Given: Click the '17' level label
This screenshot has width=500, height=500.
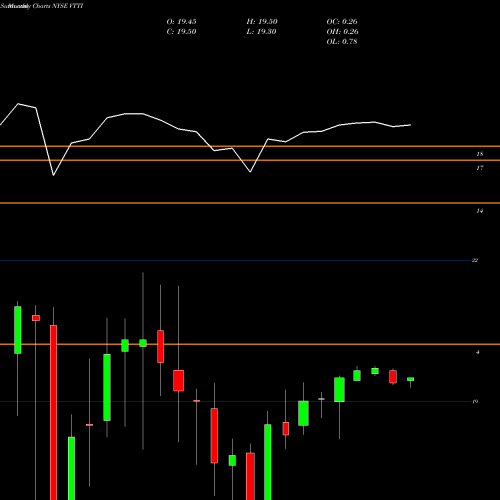Looking at the screenshot, I should coord(480,168).
